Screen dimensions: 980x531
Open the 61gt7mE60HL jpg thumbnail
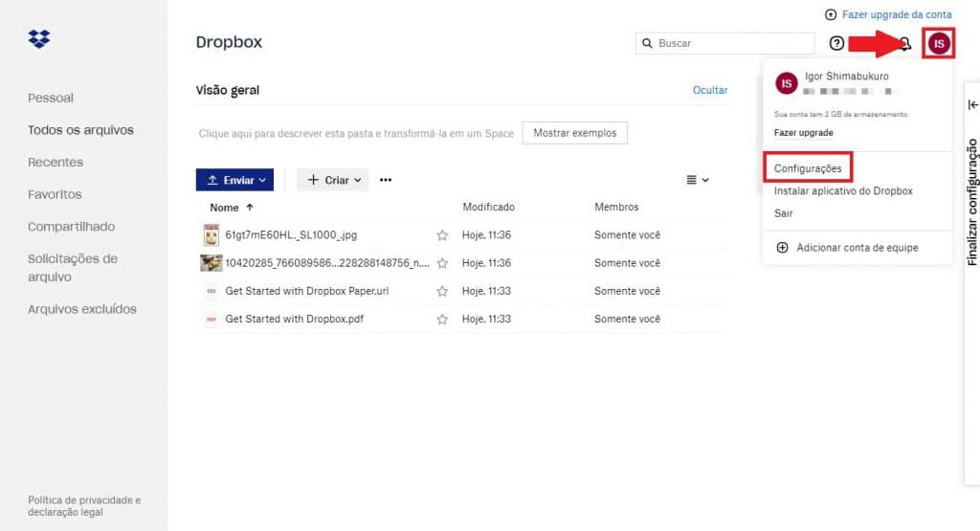click(x=212, y=235)
